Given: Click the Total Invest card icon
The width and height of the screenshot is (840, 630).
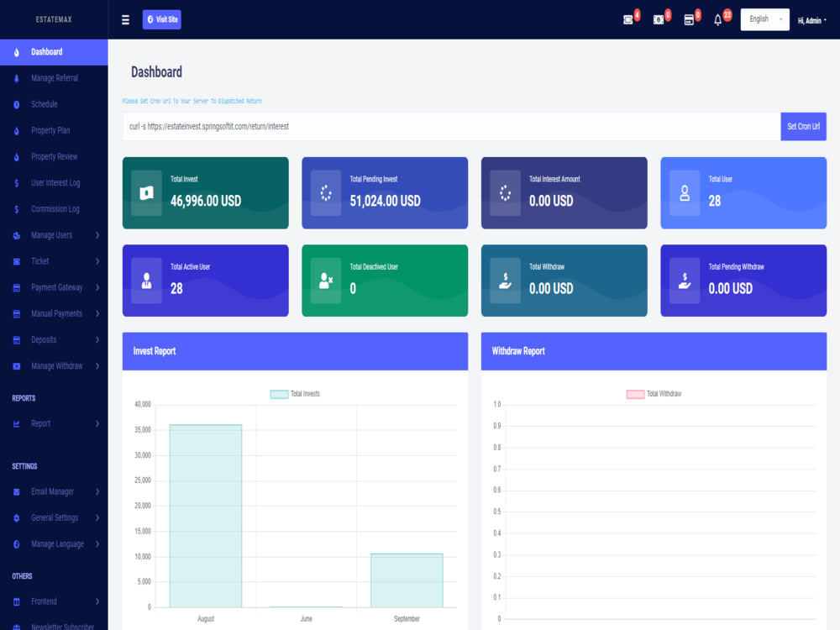Looking at the screenshot, I should click(x=147, y=193).
